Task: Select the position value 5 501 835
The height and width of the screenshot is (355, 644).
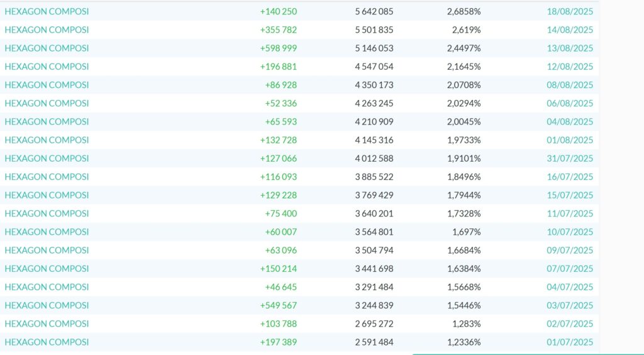Action: (x=374, y=30)
